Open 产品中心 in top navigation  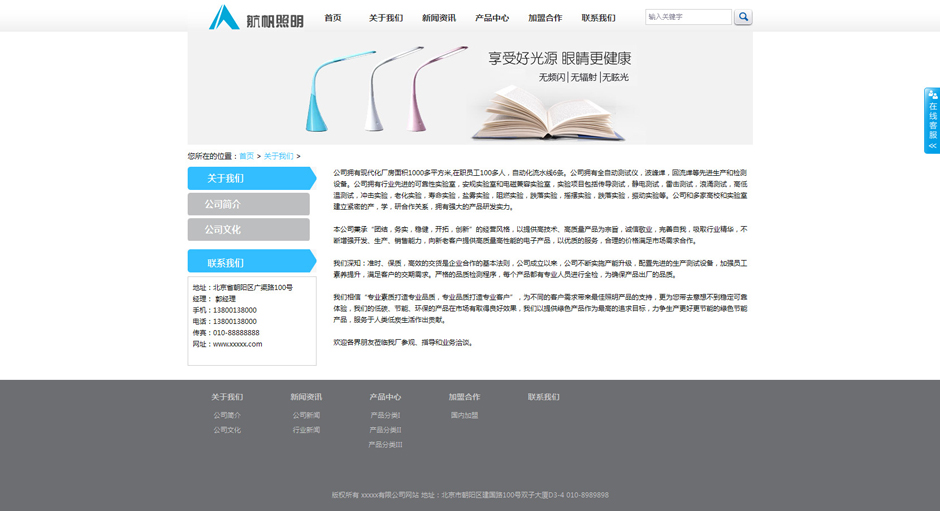[492, 18]
